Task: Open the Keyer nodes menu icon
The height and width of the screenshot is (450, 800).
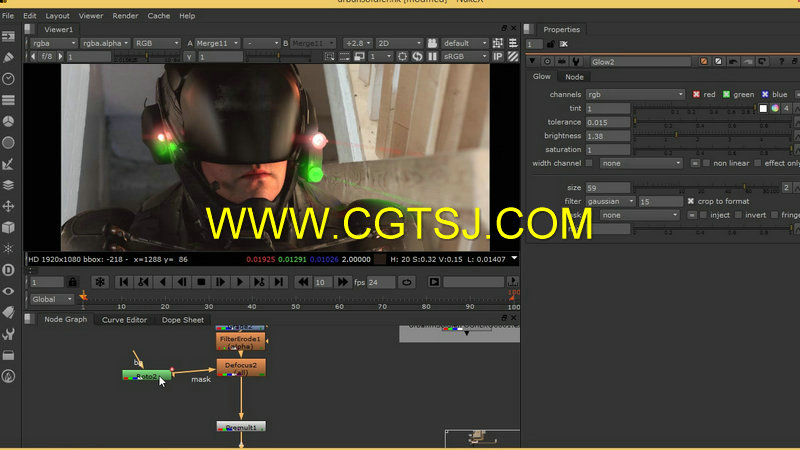Action: 8,164
